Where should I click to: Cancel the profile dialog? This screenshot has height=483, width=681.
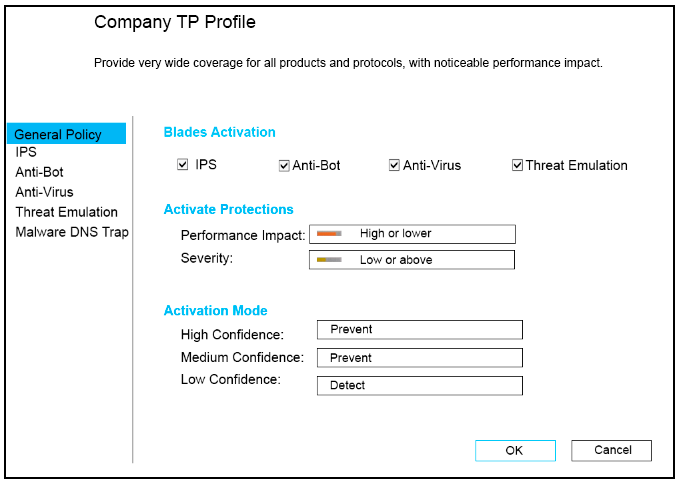[612, 450]
